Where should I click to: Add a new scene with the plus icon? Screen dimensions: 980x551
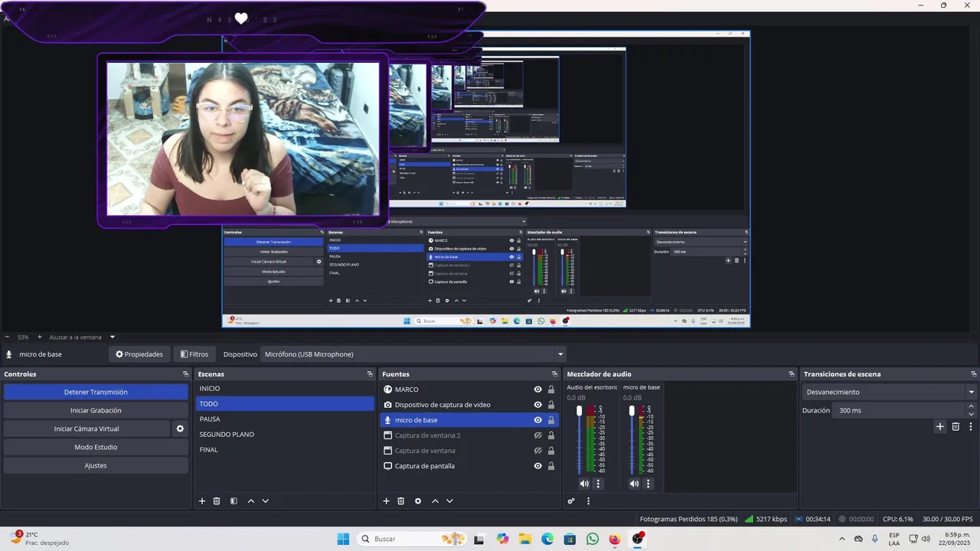[x=202, y=501]
